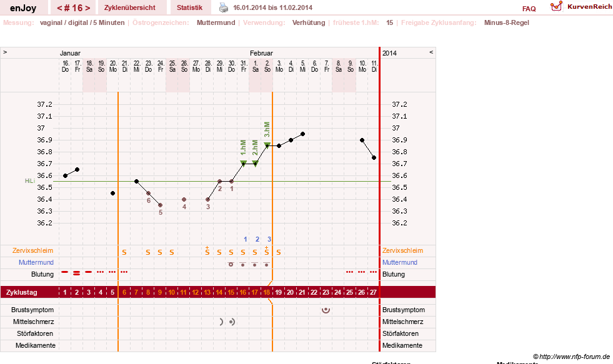Image resolution: width=613 pixels, height=364 pixels.
Task: Click the blue number 3 above Zervixschleim
Action: tap(269, 239)
